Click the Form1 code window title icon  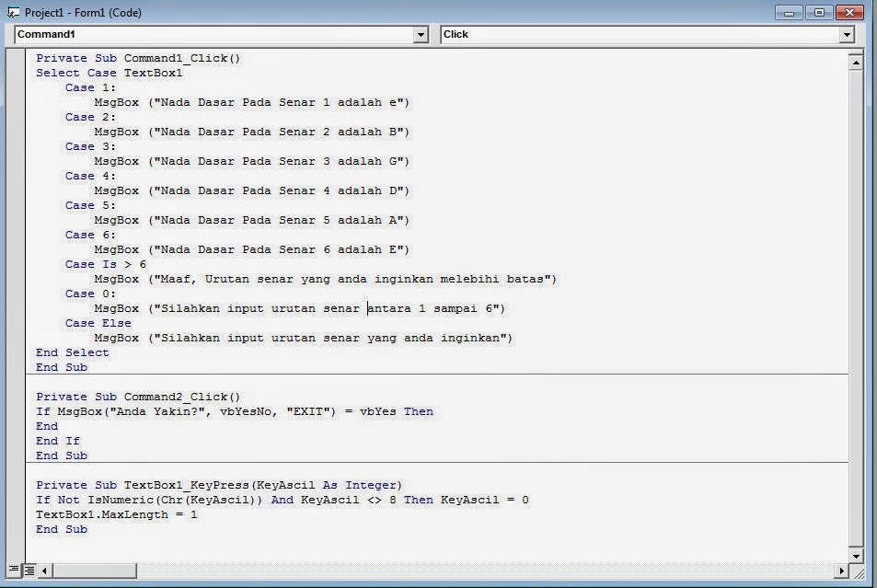point(14,12)
